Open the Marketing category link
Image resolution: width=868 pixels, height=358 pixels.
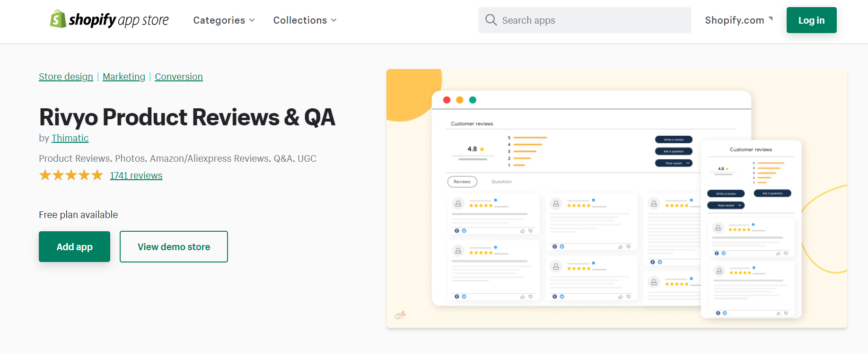tap(124, 77)
